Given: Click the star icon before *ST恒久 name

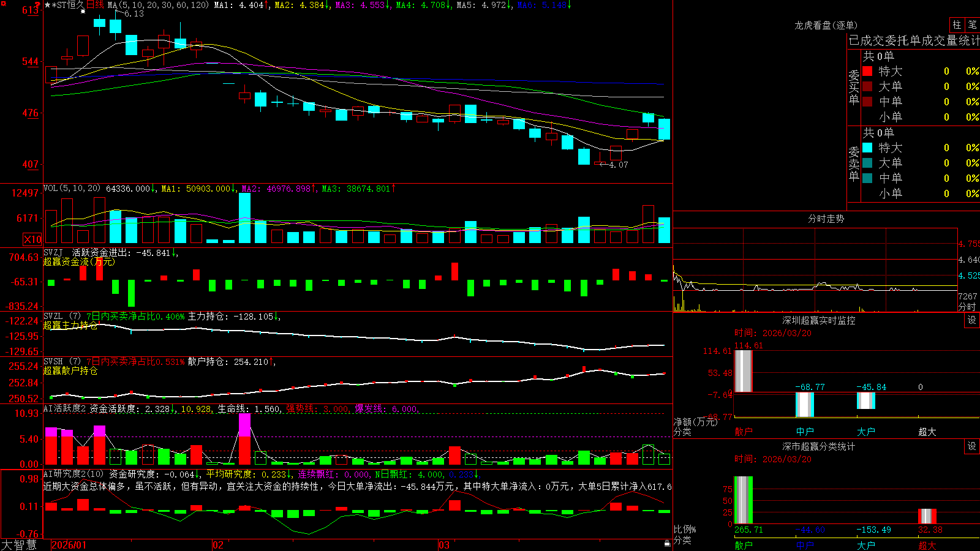Looking at the screenshot, I should tap(48, 5).
